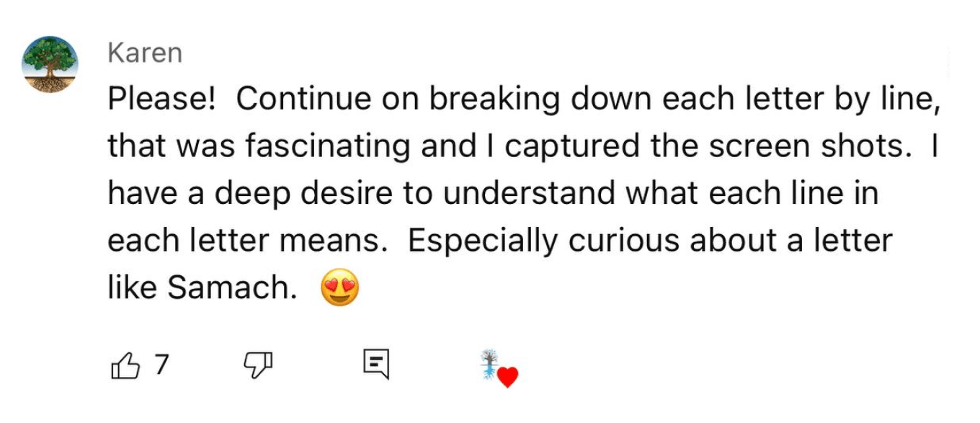Click the word "Continue" in first line
The width and height of the screenshot is (980, 423).
click(303, 99)
